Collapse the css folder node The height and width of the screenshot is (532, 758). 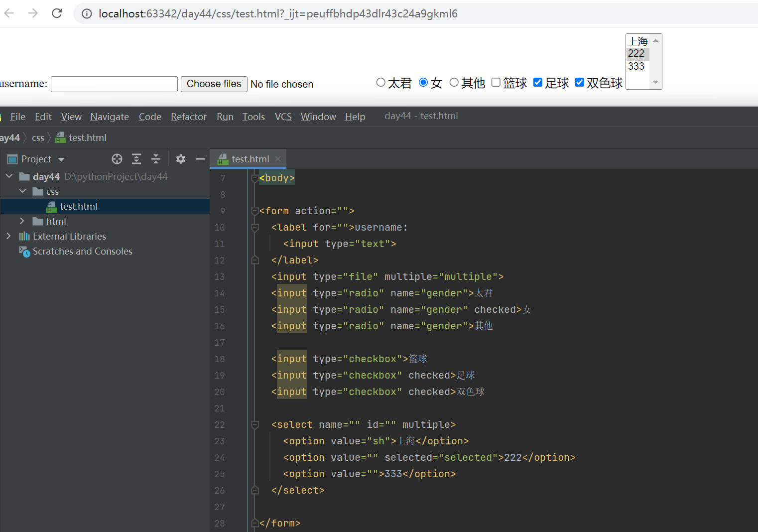(x=22, y=191)
